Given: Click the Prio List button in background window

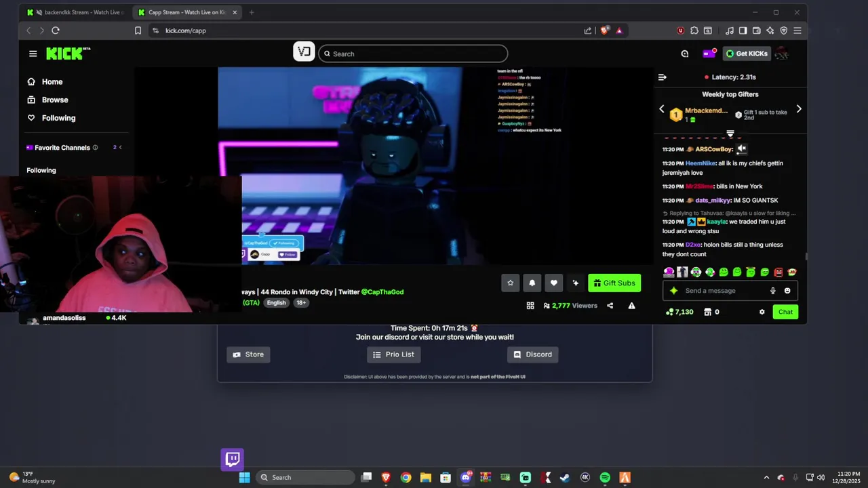Looking at the screenshot, I should click(x=394, y=354).
